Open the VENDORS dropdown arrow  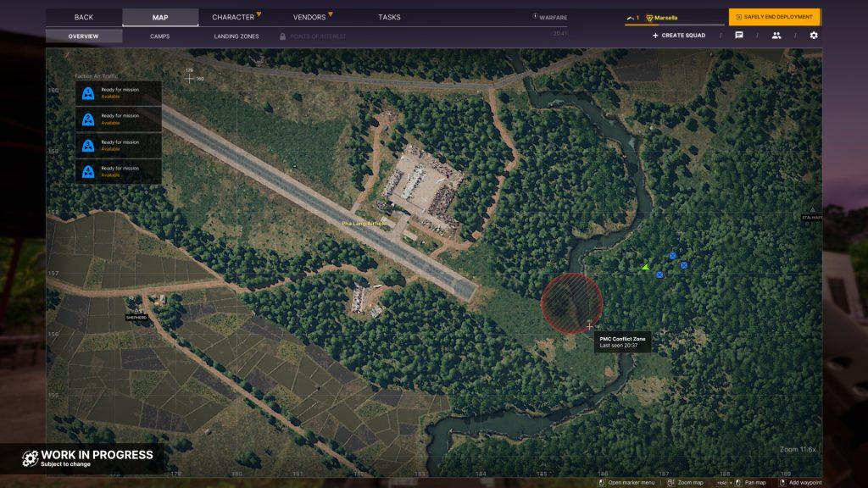332,14
